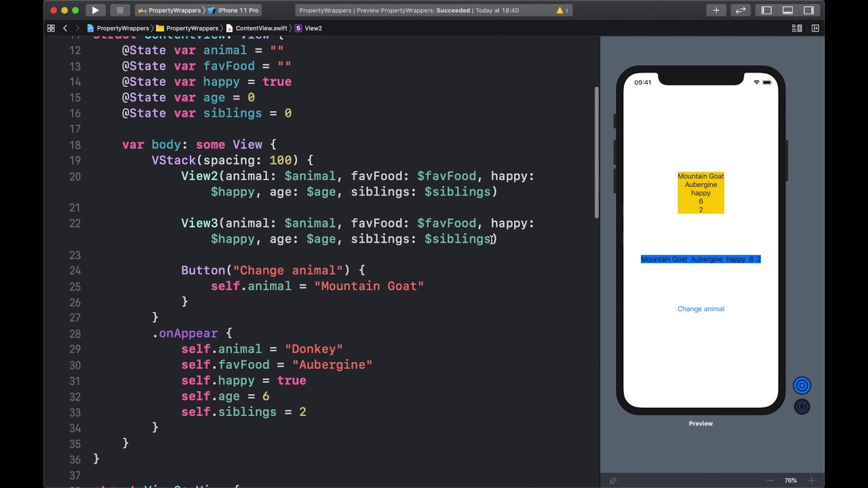868x488 pixels.
Task: Zoom in the canvas with plus
Action: 810,481
